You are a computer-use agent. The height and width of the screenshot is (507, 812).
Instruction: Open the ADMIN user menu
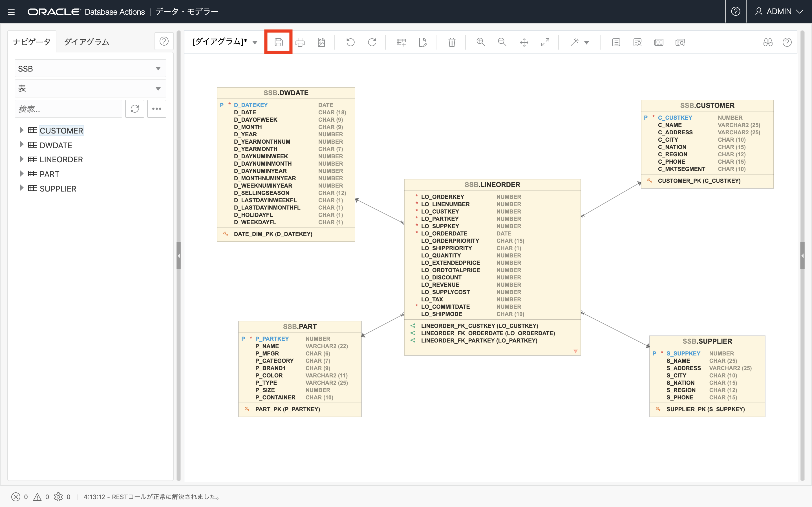coord(779,12)
